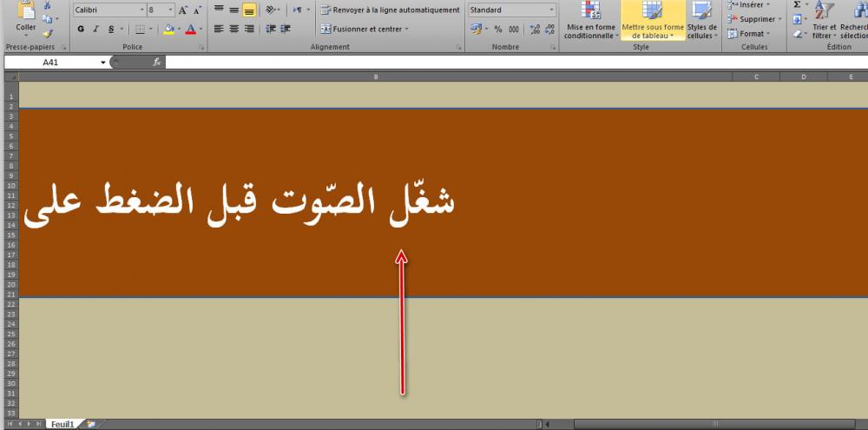
Task: Click the AutoSum sigma icon
Action: click(x=797, y=4)
